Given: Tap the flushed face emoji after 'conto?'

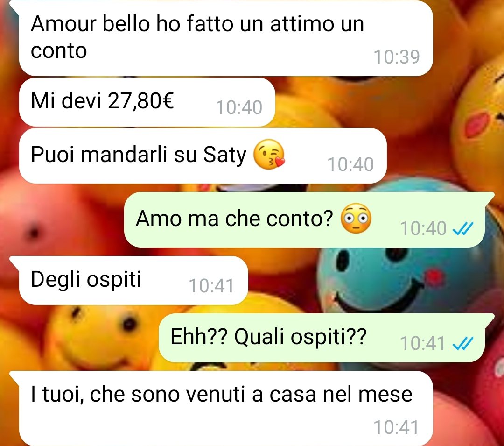Looking at the screenshot, I should pyautogui.click(x=356, y=219).
